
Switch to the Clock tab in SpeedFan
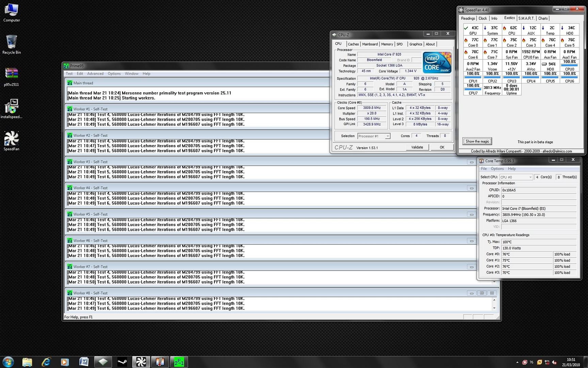pyautogui.click(x=483, y=18)
